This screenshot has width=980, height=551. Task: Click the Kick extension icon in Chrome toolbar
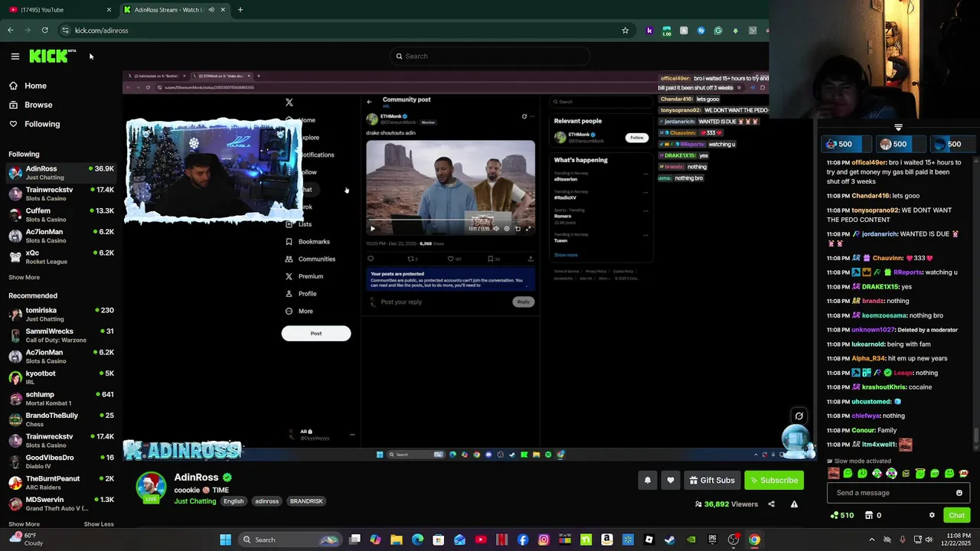[649, 31]
